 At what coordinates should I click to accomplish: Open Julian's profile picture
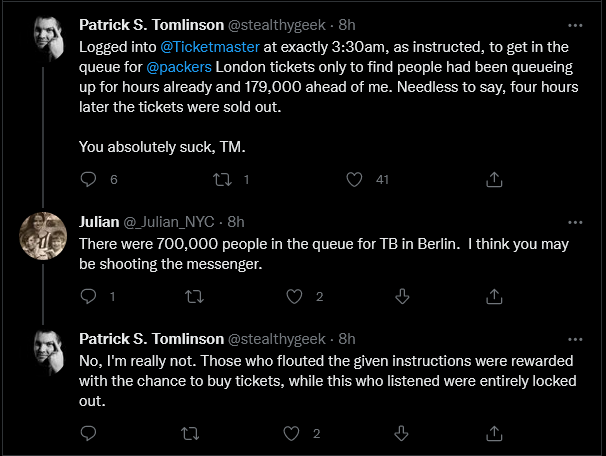click(43, 236)
